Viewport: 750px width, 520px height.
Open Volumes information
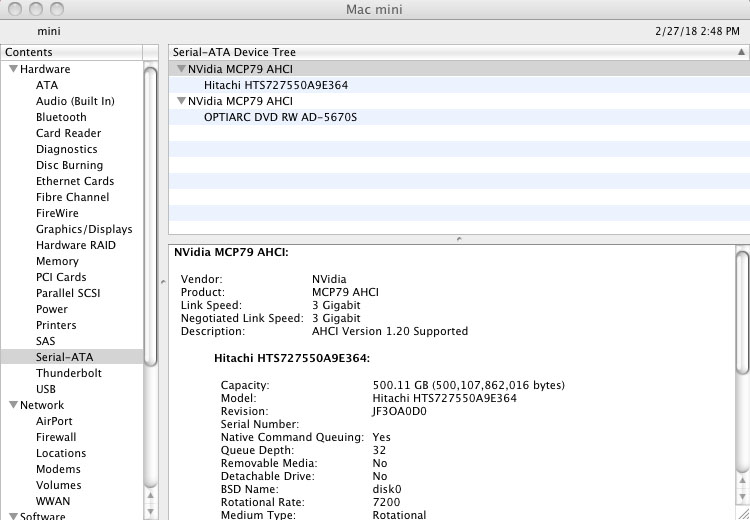click(x=58, y=485)
